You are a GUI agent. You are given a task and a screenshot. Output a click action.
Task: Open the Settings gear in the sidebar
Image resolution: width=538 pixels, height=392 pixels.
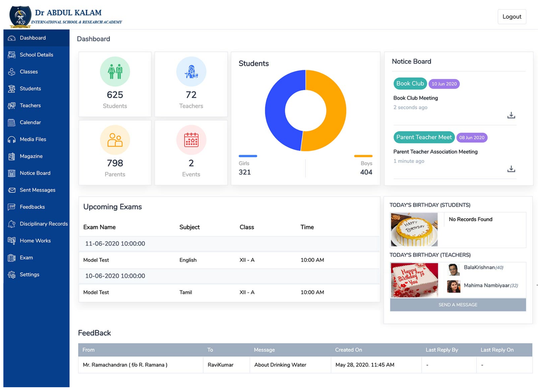[x=11, y=274]
